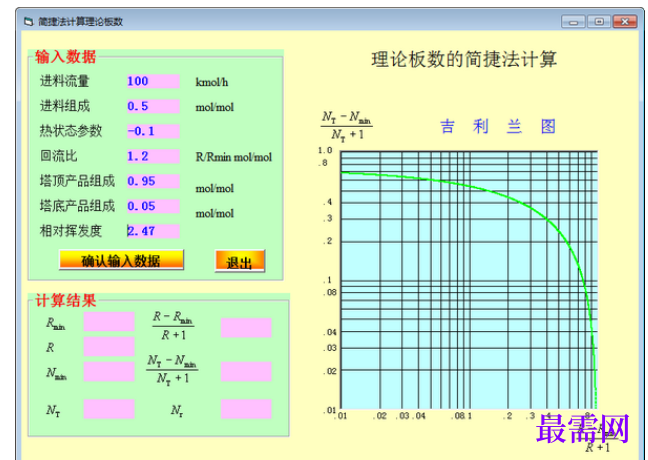Image resolution: width=648 pixels, height=460 pixels.
Task: Click the feed flow rate field showing 100
Action: pos(153,81)
